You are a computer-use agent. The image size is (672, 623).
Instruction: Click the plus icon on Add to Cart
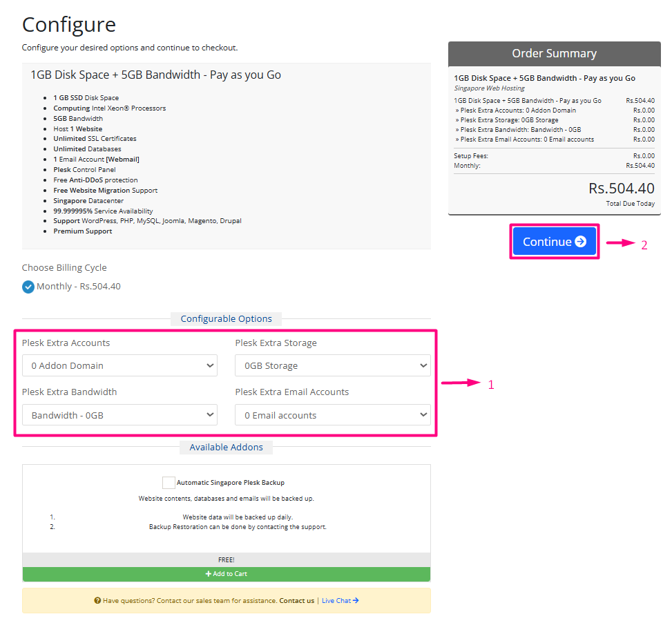click(x=208, y=574)
